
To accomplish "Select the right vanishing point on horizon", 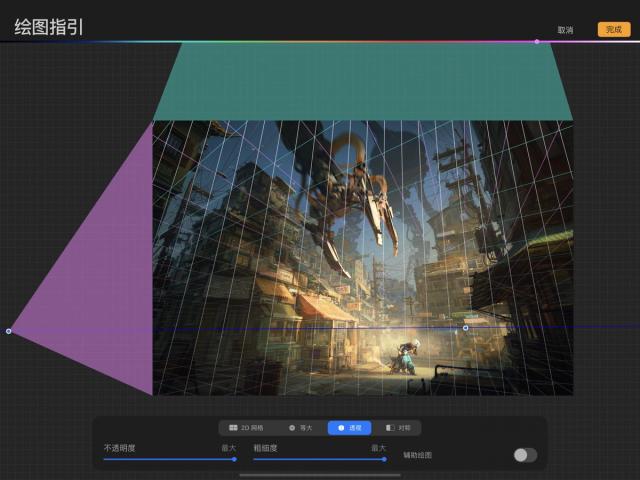I will point(466,328).
